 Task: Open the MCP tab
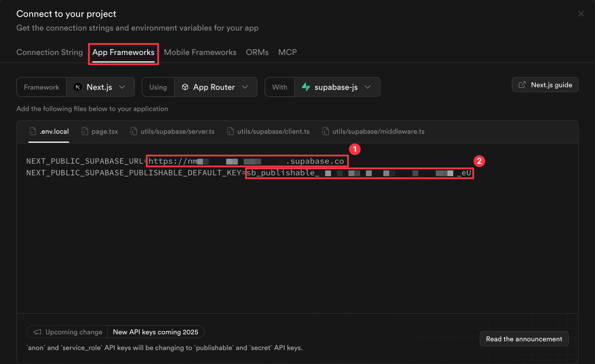(288, 52)
